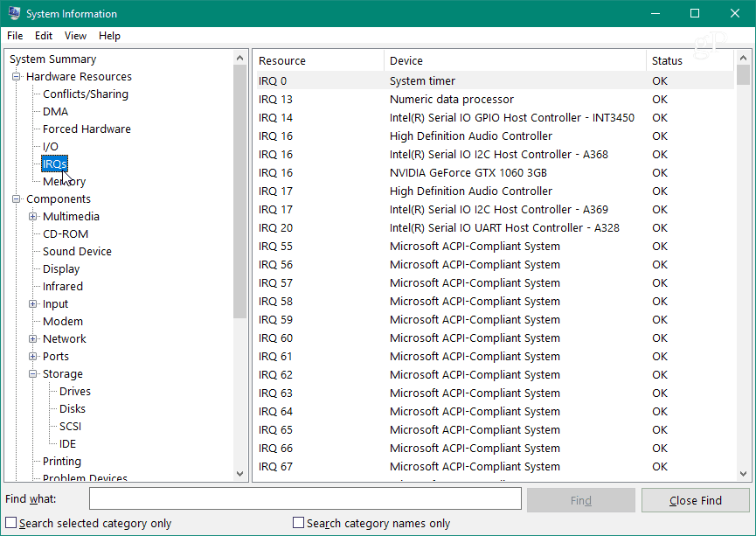Select the Memory category
The width and height of the screenshot is (756, 536).
[x=64, y=181]
